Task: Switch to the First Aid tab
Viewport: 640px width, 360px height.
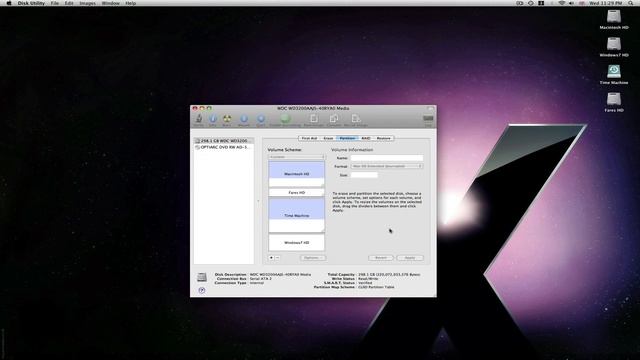Action: click(x=309, y=138)
